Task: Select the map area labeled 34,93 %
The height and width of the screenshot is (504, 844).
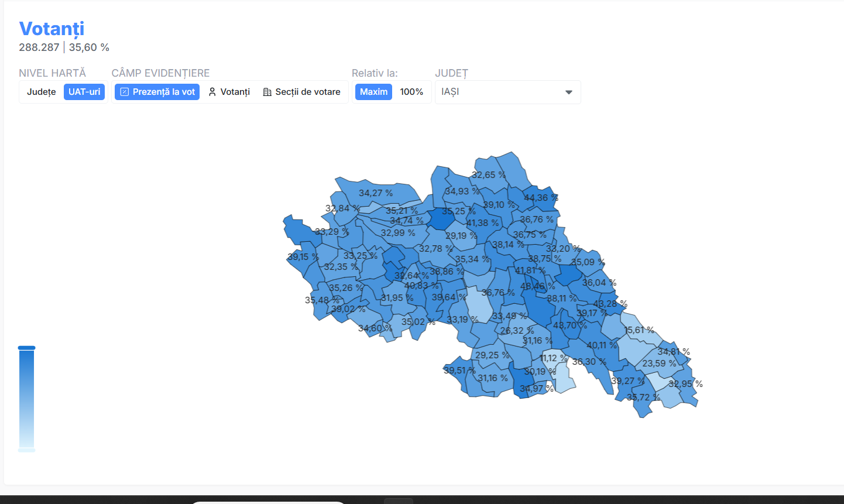Action: pyautogui.click(x=462, y=191)
